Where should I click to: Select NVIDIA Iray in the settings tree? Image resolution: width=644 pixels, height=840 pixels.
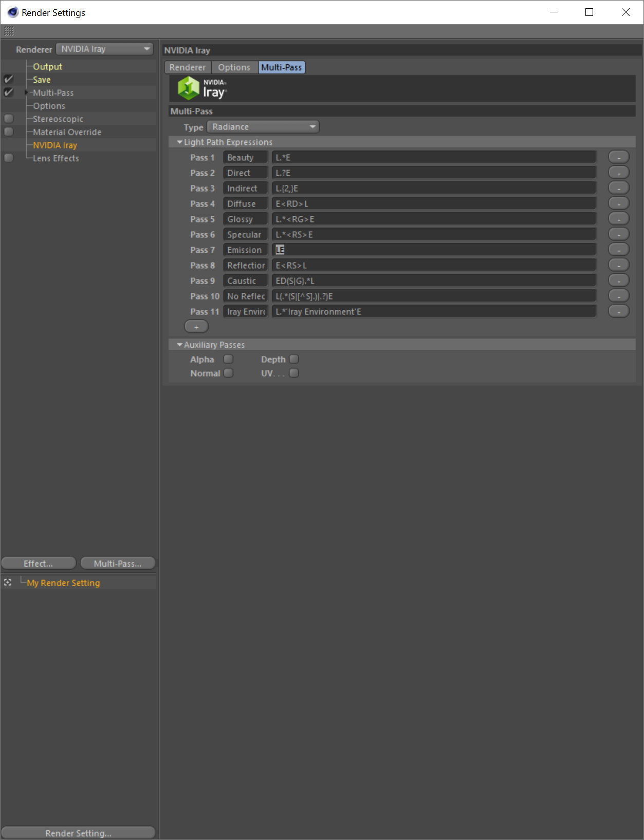pyautogui.click(x=55, y=145)
